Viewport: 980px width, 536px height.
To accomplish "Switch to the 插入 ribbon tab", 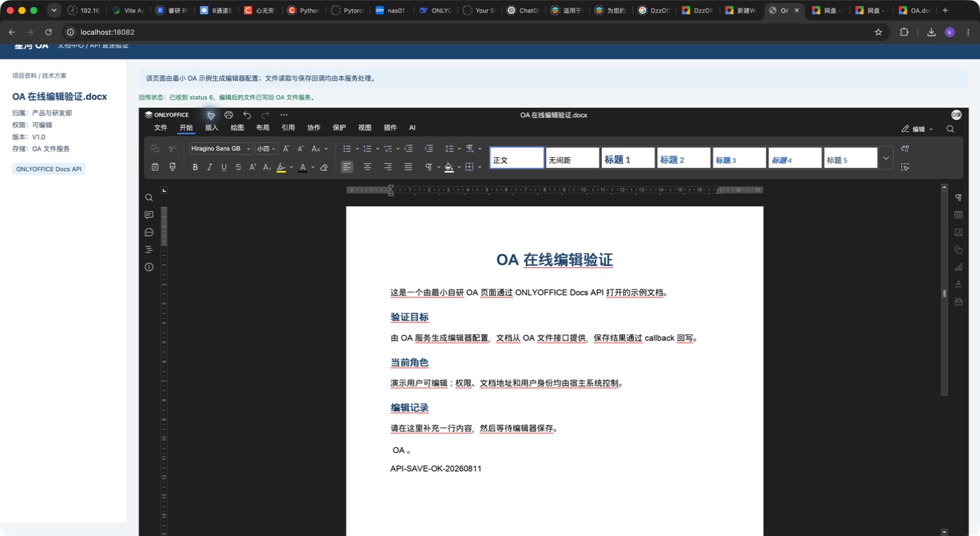I will click(x=211, y=128).
